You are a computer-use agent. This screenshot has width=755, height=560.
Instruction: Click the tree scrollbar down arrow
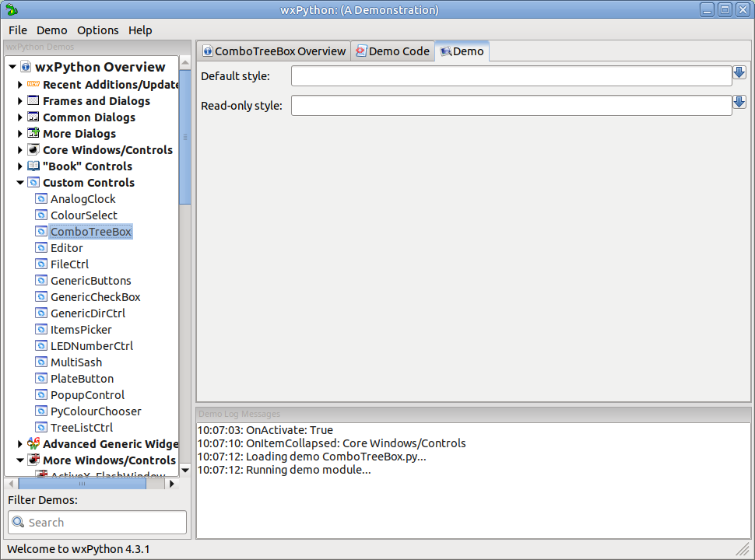[x=185, y=470]
